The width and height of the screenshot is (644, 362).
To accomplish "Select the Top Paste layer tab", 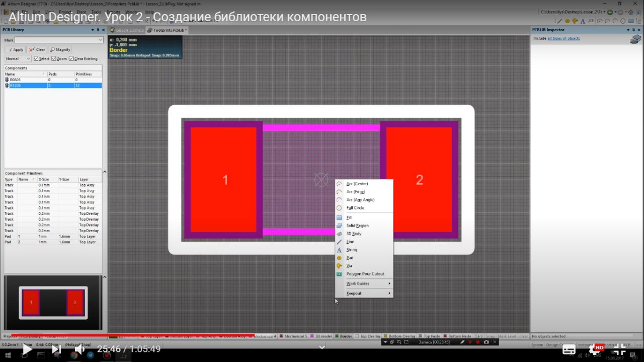I will coord(429,336).
